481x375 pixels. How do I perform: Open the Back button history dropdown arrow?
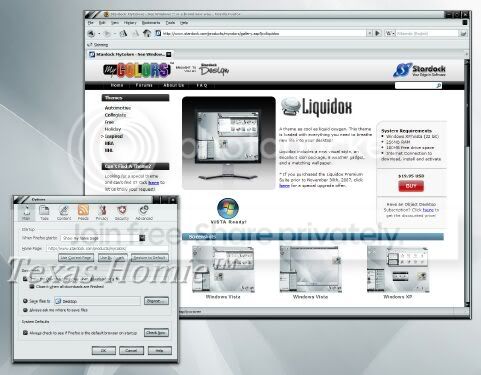(99, 34)
